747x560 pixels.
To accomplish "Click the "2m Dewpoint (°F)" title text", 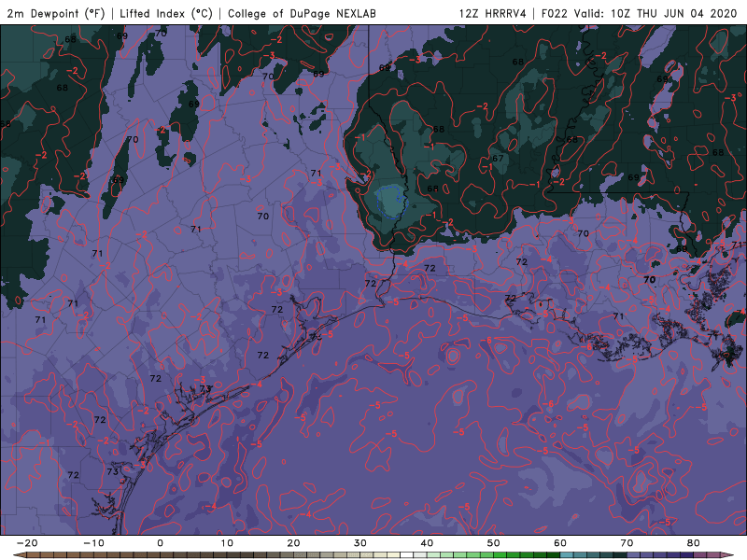I will pos(55,13).
